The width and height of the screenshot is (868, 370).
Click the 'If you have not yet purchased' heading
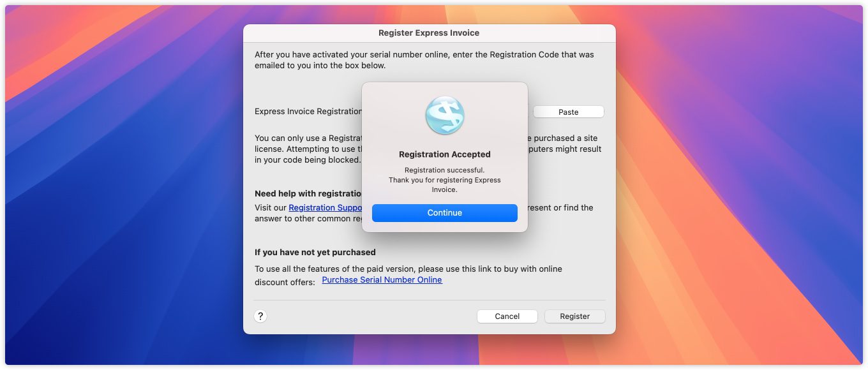click(315, 253)
